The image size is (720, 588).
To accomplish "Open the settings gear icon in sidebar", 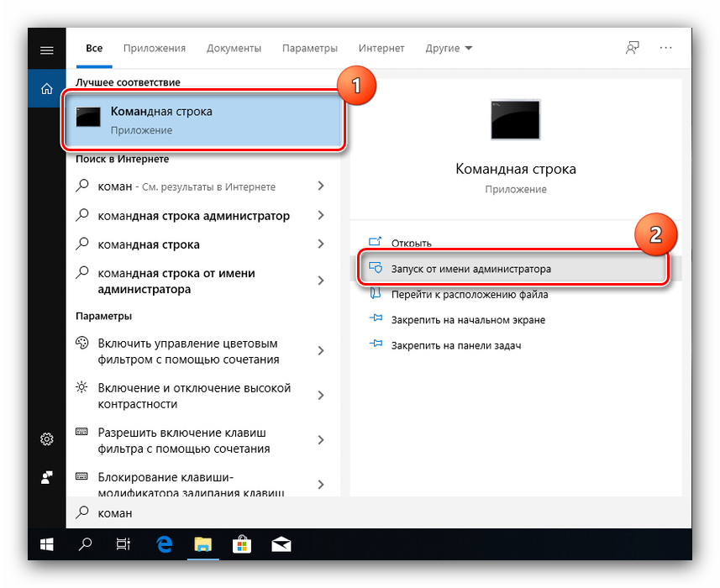I will 46,439.
